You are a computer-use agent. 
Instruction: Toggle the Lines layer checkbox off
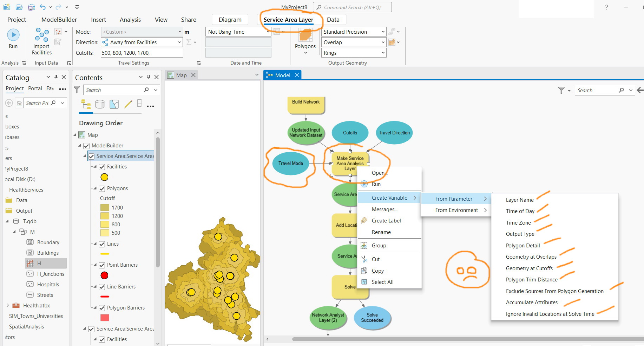pos(102,244)
